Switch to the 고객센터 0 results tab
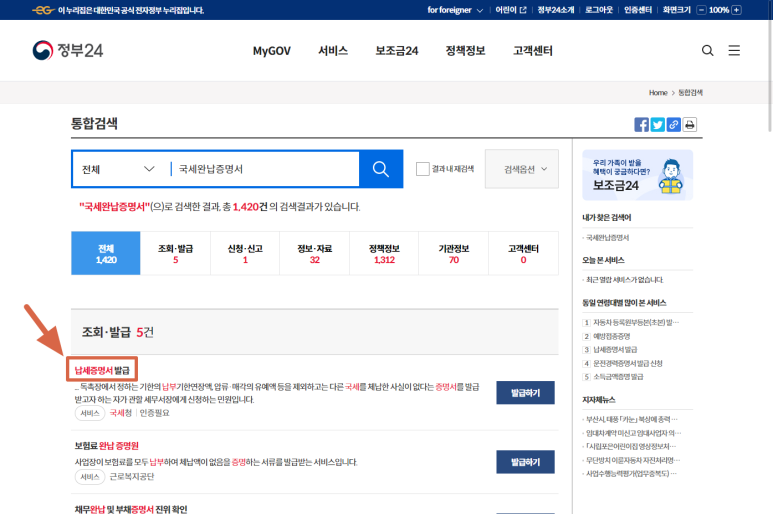773x514 pixels. pos(523,253)
